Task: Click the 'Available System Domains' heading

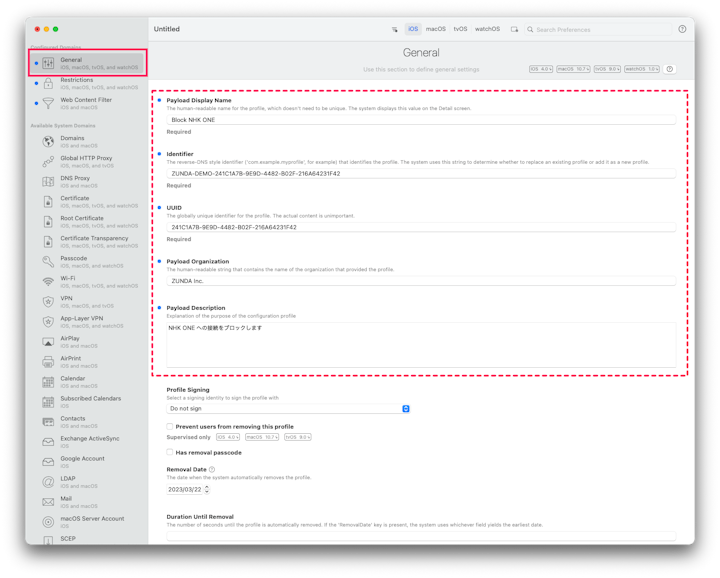Action: tap(63, 125)
